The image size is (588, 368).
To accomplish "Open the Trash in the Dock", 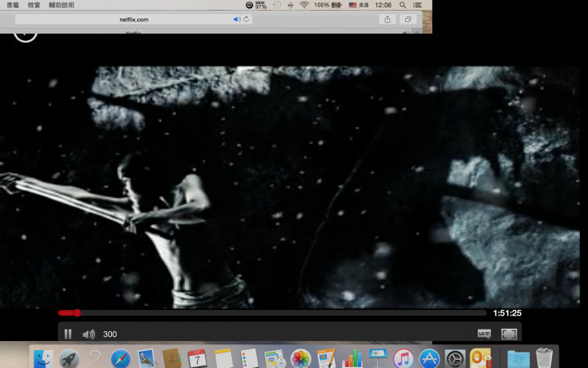I will pos(544,359).
